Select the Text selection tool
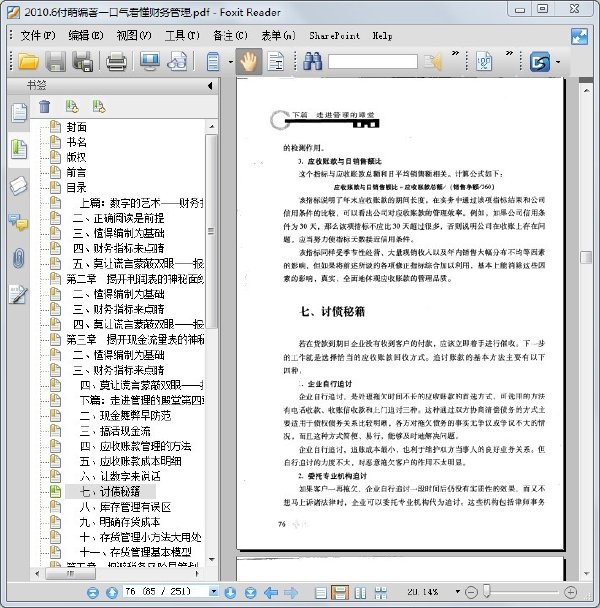600x608 pixels. [276, 61]
